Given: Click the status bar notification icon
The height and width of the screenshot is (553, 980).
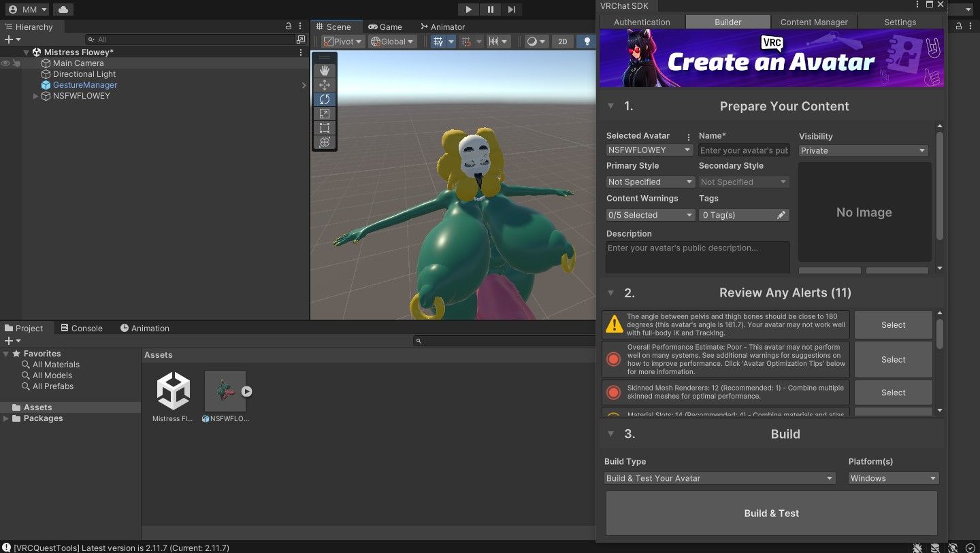Looking at the screenshot, I should (x=6, y=548).
